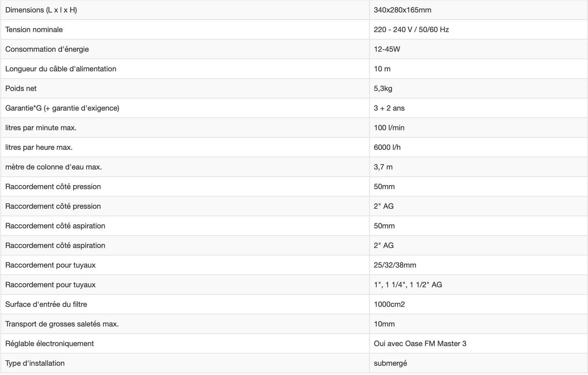
Task: Select the 12-45W energy consumption value
Action: click(387, 49)
